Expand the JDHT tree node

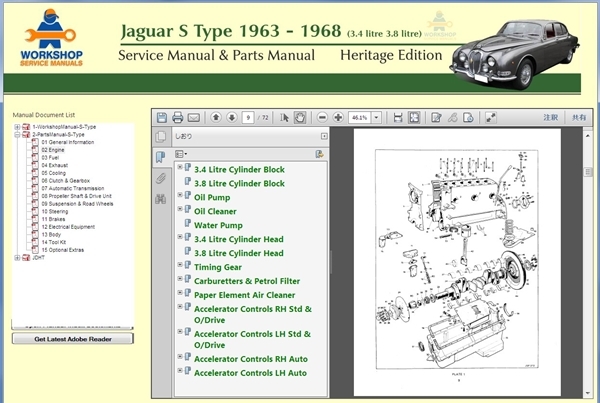[x=17, y=258]
